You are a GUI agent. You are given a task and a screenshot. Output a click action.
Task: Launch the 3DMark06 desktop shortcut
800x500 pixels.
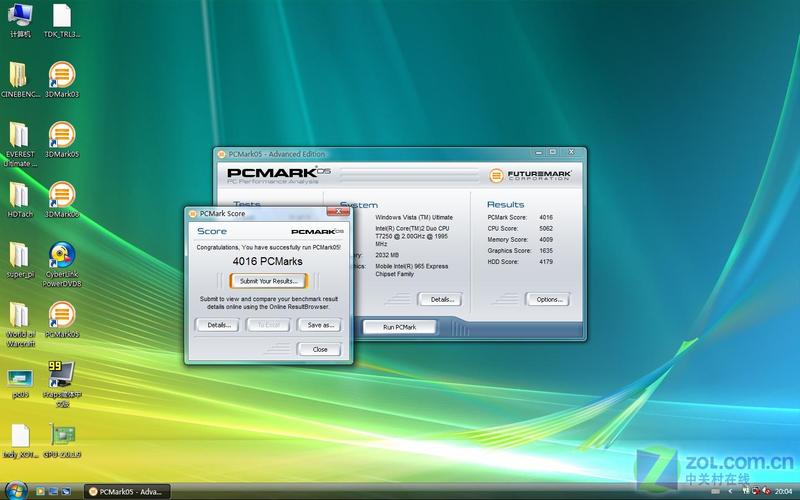click(x=62, y=200)
